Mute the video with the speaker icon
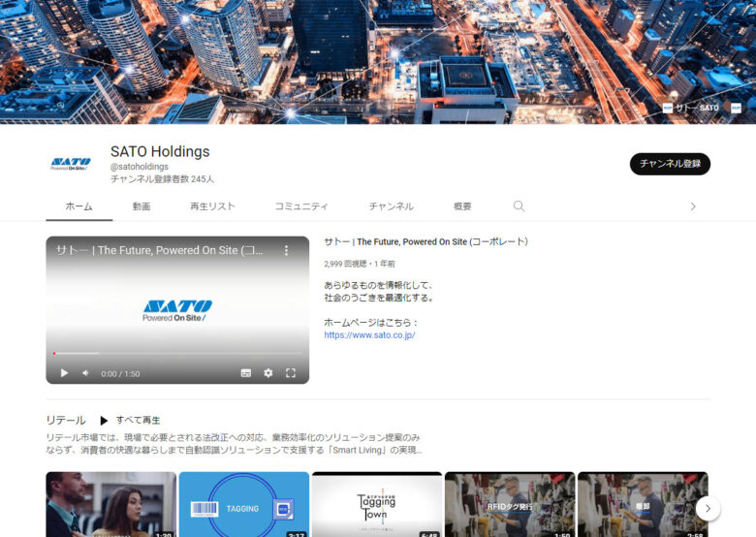Viewport: 756px width, 537px height. (x=86, y=373)
